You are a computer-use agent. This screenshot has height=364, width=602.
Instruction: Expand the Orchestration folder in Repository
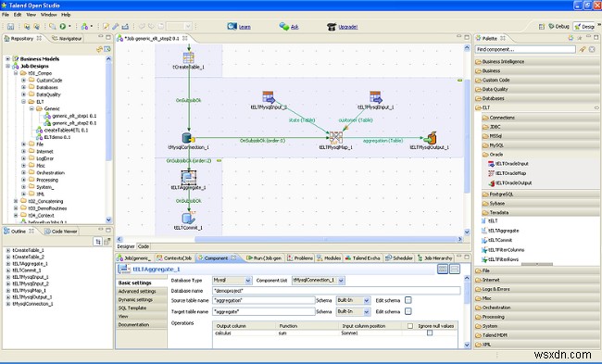(x=23, y=173)
